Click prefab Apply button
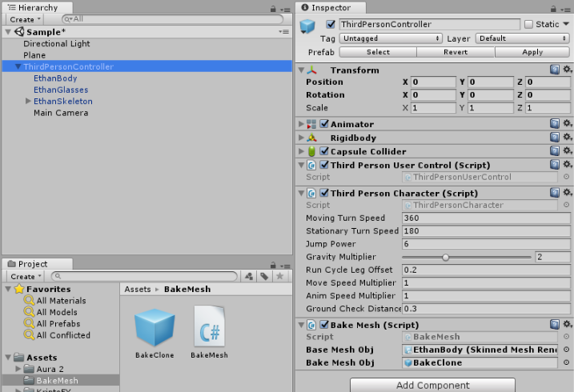The width and height of the screenshot is (574, 392). click(532, 52)
